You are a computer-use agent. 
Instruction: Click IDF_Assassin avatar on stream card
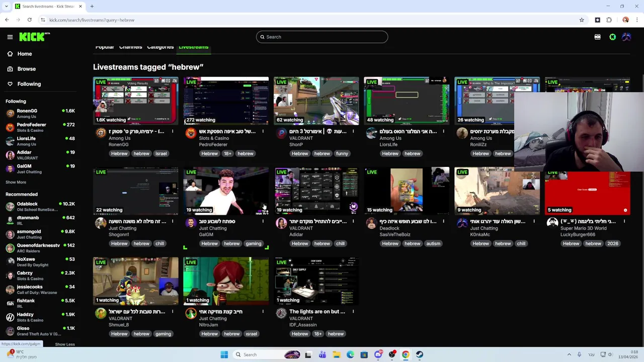[x=281, y=313]
